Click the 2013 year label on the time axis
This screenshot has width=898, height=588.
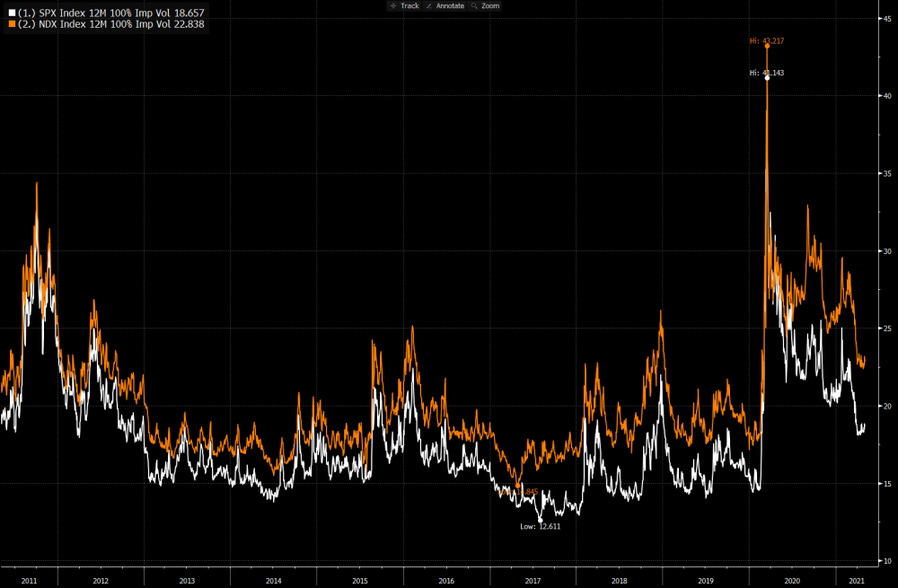tap(188, 581)
